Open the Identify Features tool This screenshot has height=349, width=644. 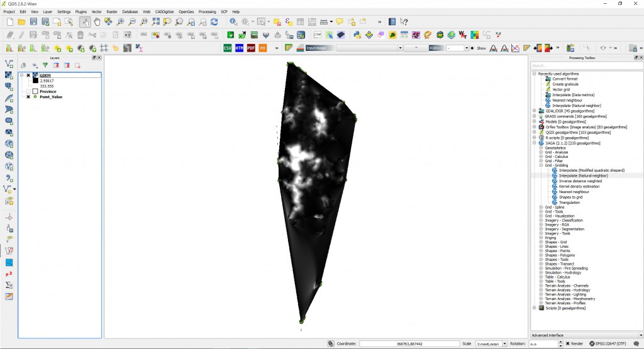pos(233,22)
